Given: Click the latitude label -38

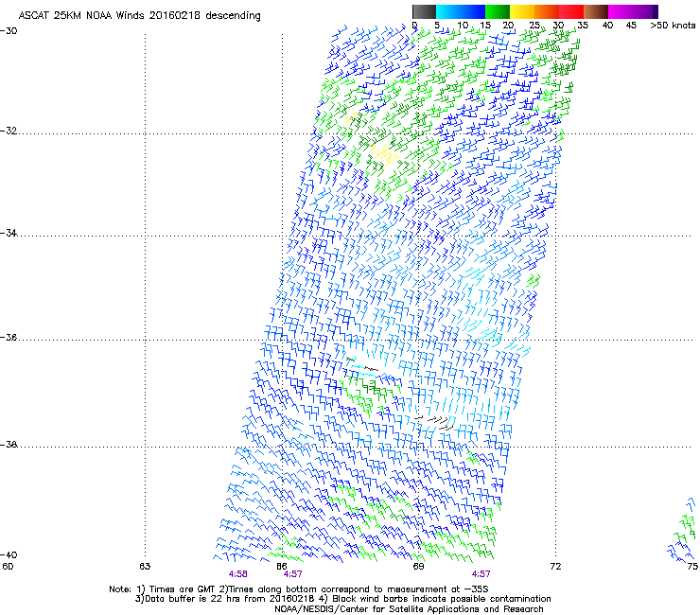Looking at the screenshot, I should (9, 445).
